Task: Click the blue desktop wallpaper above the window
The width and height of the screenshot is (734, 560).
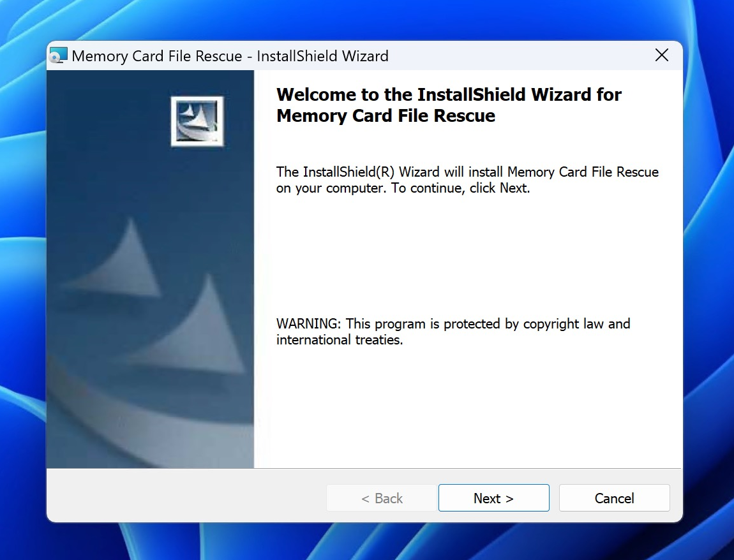Action: pyautogui.click(x=367, y=19)
